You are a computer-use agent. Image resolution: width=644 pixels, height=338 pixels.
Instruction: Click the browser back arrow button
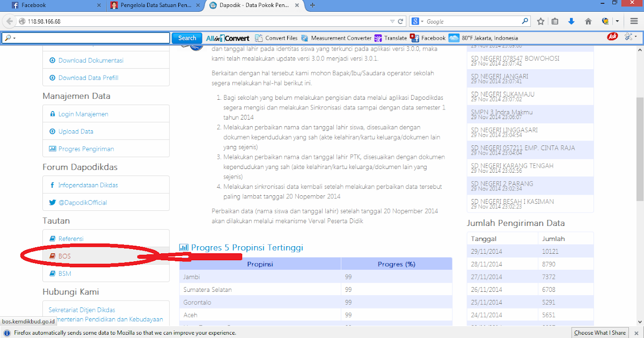[9, 21]
